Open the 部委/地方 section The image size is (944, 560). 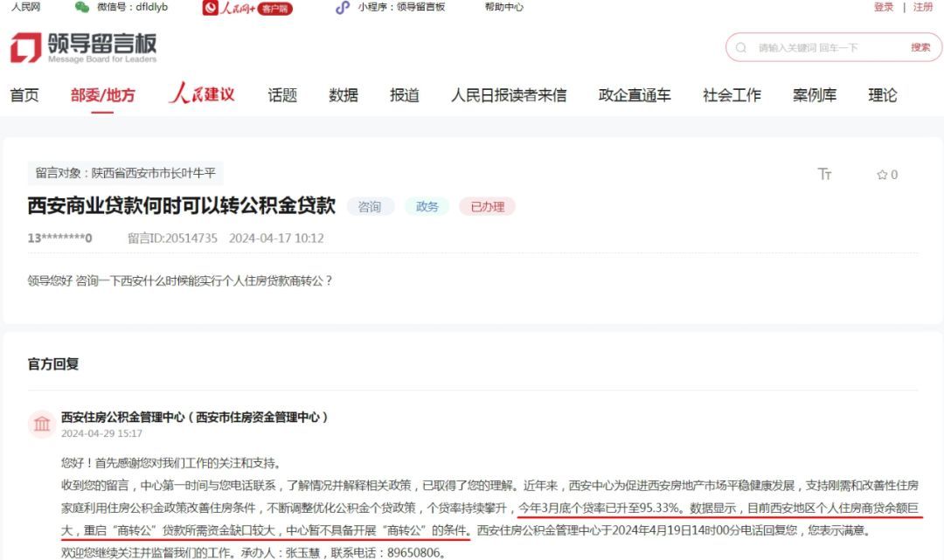tap(105, 94)
